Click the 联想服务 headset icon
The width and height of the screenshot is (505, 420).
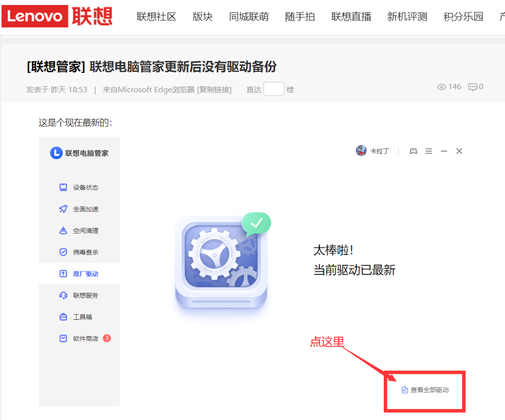pyautogui.click(x=63, y=295)
